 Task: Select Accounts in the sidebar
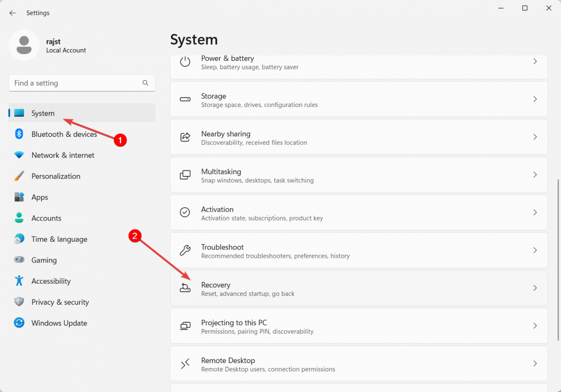tap(46, 218)
